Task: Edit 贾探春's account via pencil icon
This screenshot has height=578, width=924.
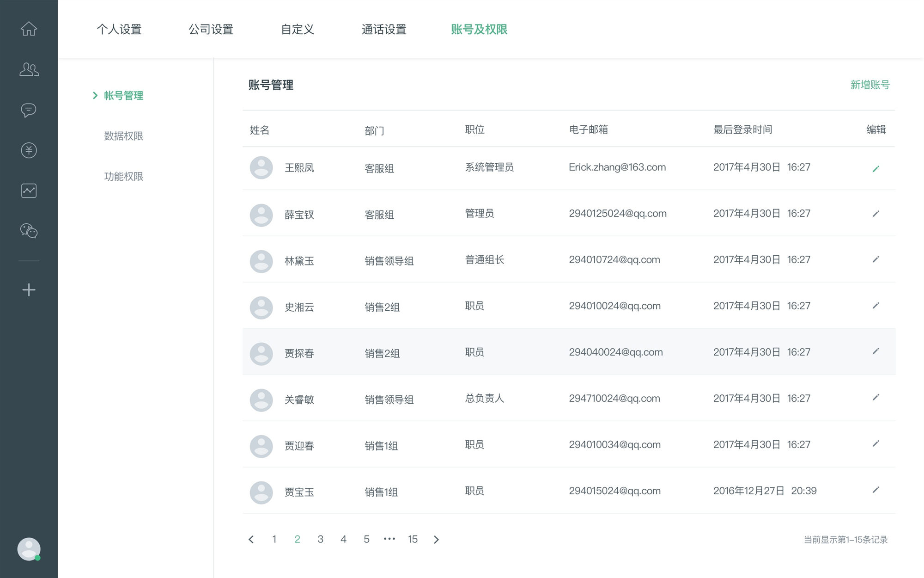Action: point(875,351)
